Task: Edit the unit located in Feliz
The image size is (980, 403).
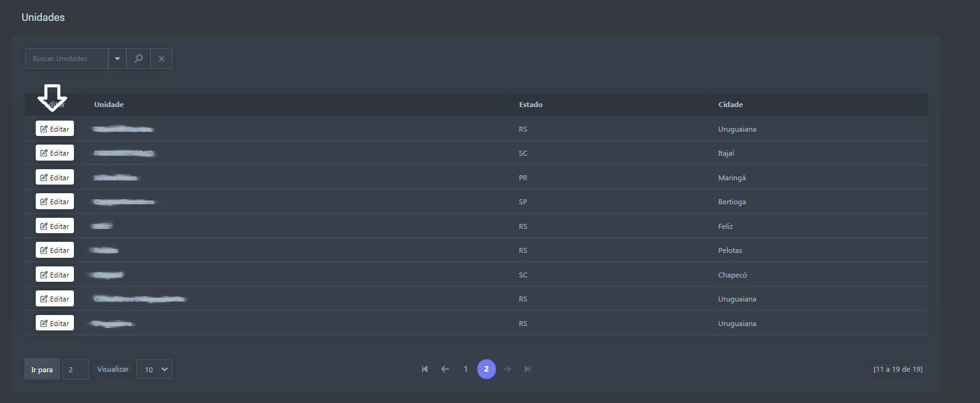Action: [55, 226]
